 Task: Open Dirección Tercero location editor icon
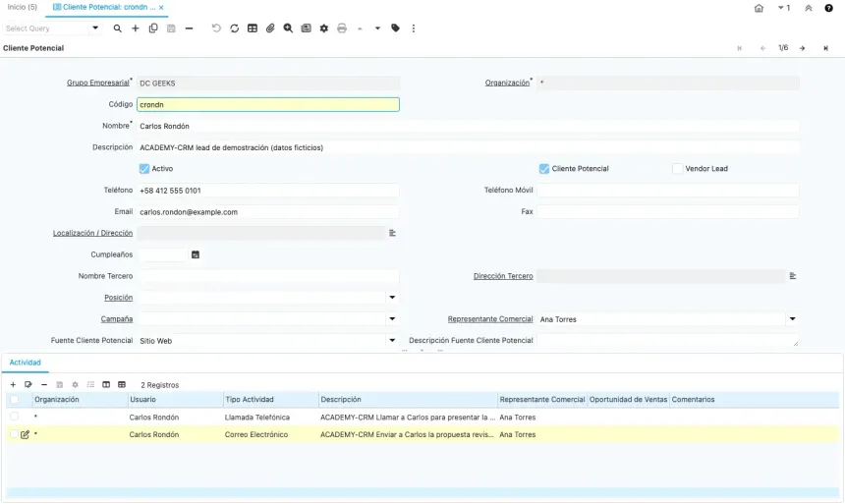coord(793,276)
